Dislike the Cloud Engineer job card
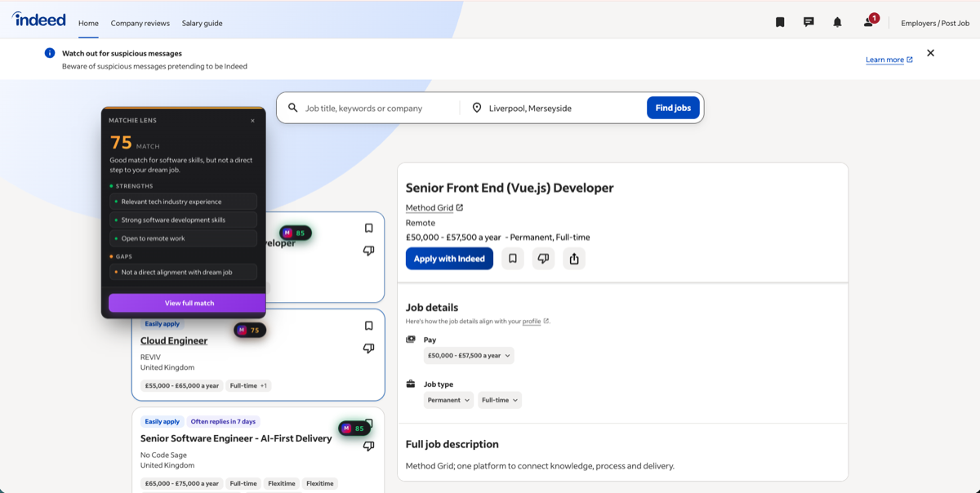The width and height of the screenshot is (980, 493). click(368, 349)
